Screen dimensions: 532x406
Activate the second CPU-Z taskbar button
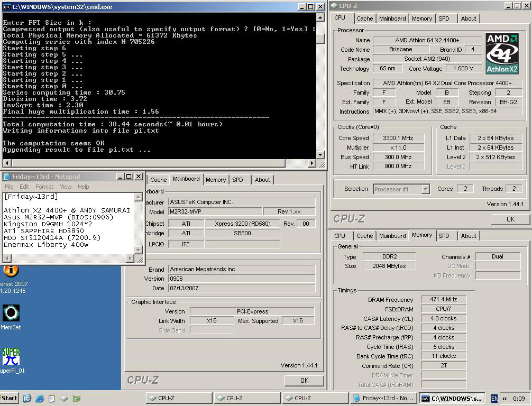247,398
